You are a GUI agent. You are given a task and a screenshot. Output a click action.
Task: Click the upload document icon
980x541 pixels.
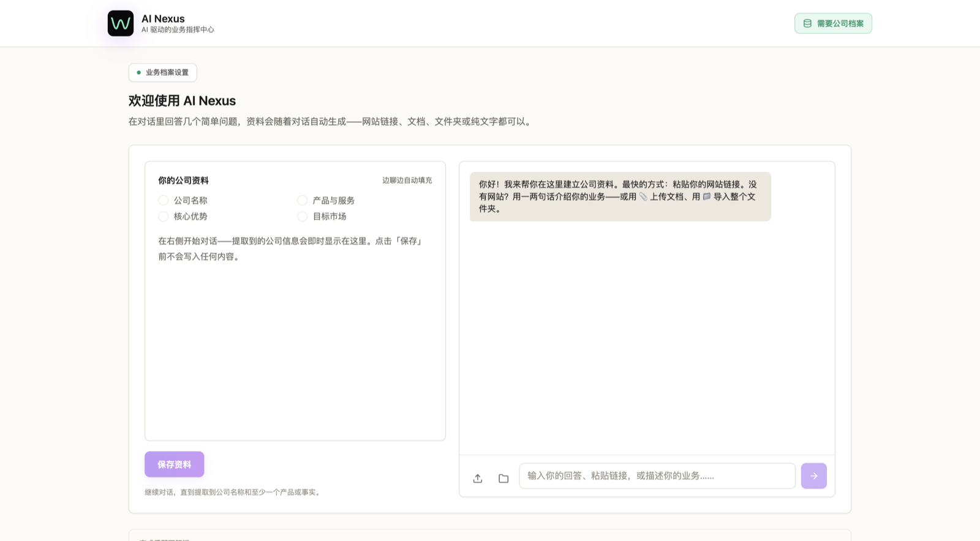478,479
